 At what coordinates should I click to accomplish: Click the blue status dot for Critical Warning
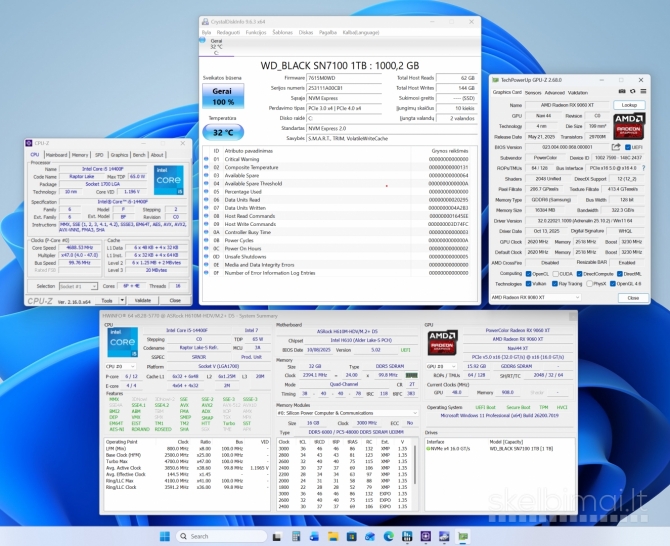click(x=206, y=159)
